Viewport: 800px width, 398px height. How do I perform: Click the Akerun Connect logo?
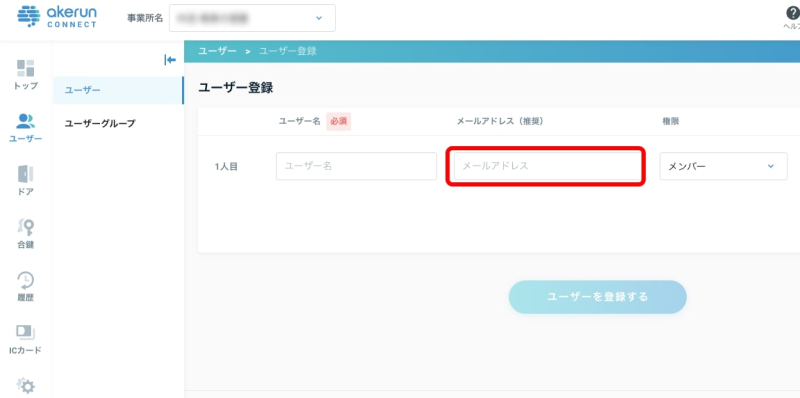[x=57, y=16]
